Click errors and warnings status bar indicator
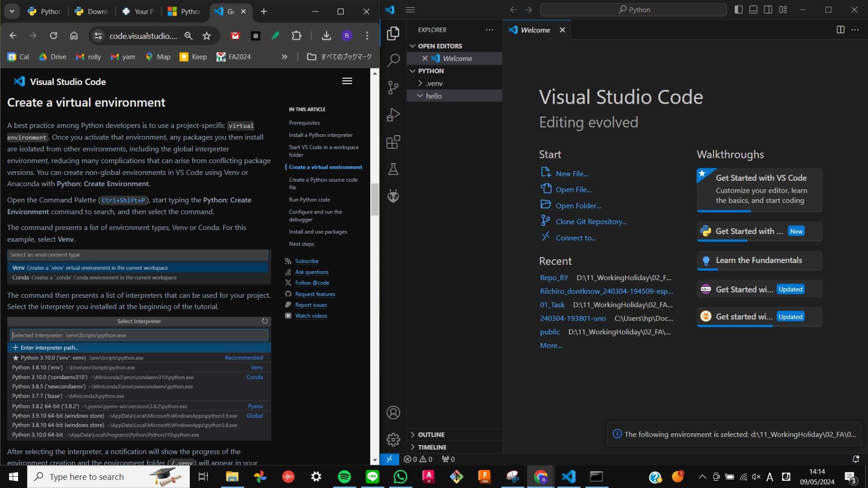 click(x=418, y=459)
